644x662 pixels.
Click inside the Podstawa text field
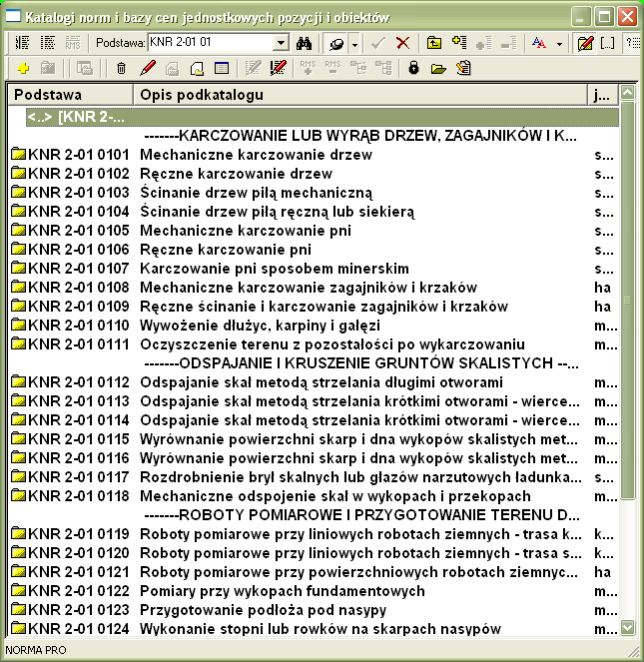click(208, 43)
